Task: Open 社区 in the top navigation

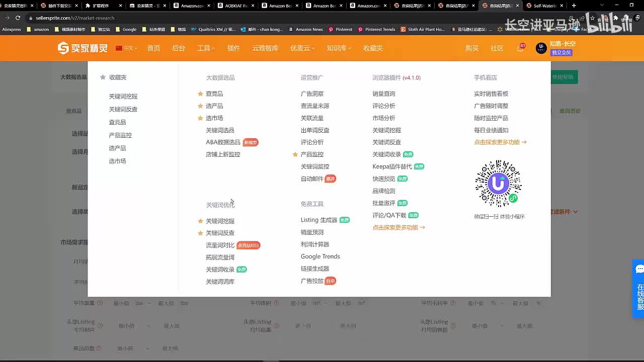Action: [497, 48]
